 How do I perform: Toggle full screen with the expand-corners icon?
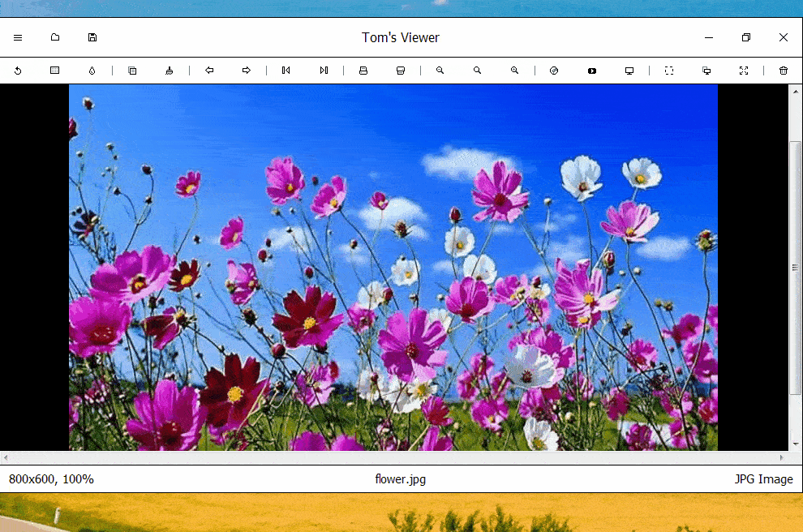[744, 71]
